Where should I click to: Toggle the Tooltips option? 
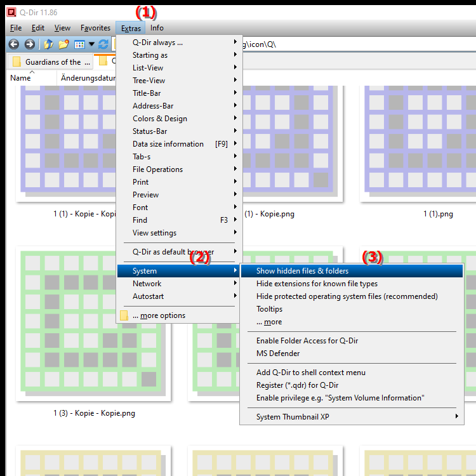352,309
